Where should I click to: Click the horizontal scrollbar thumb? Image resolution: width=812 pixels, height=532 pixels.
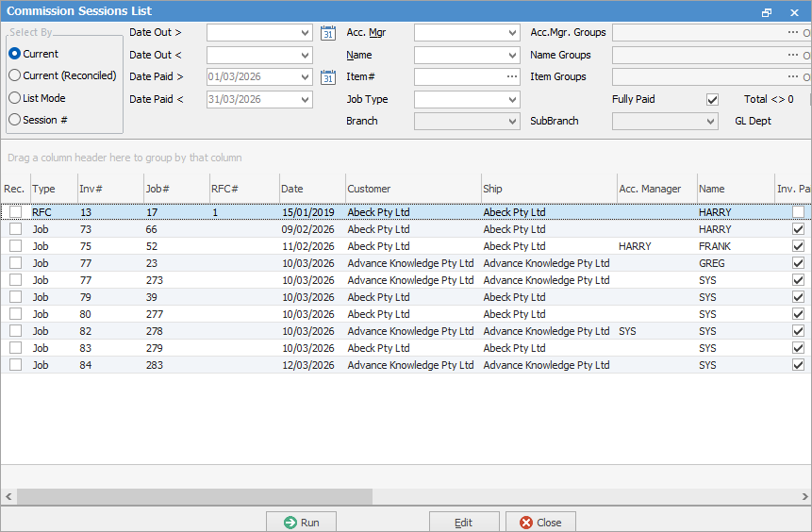pyautogui.click(x=193, y=496)
